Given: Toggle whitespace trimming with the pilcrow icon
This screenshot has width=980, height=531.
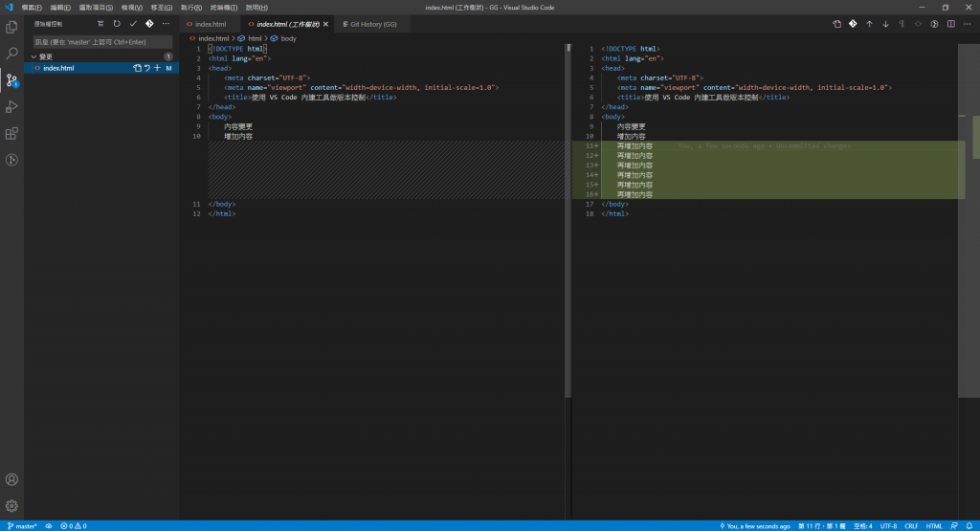Looking at the screenshot, I should pyautogui.click(x=902, y=24).
